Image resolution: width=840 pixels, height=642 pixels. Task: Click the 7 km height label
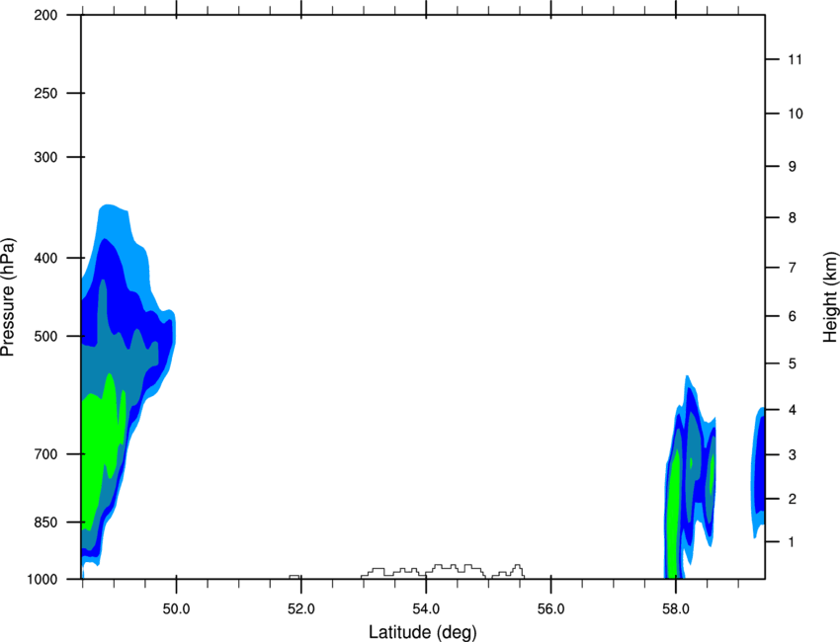(x=793, y=268)
